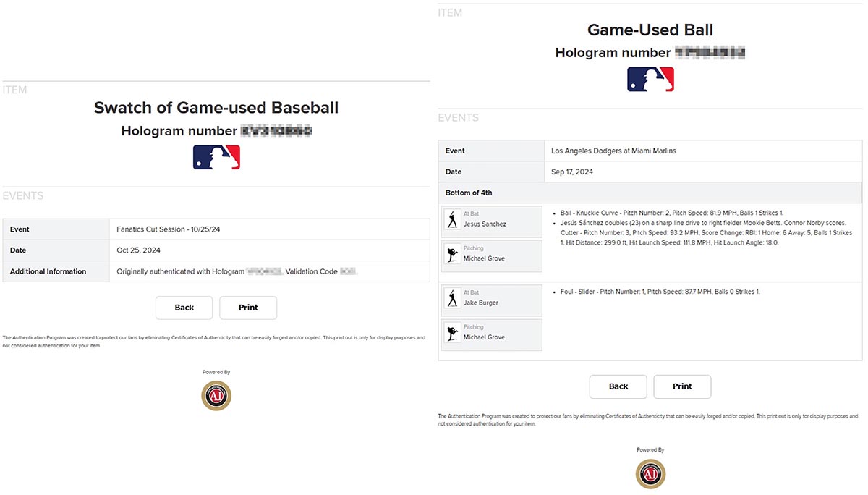This screenshot has height=495, width=868.
Task: Select the Oct 25, 2024 date value
Action: click(139, 250)
